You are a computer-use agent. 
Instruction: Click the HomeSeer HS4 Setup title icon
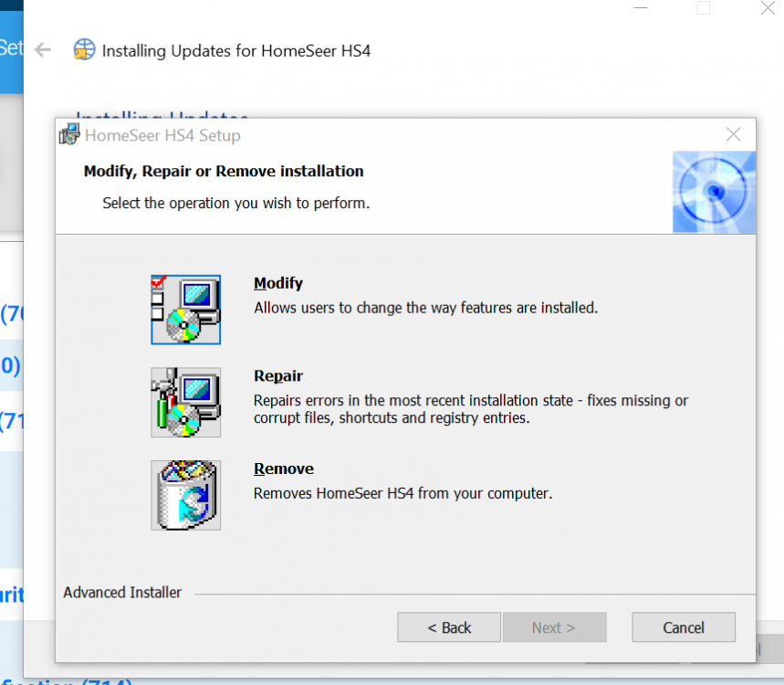click(x=69, y=134)
